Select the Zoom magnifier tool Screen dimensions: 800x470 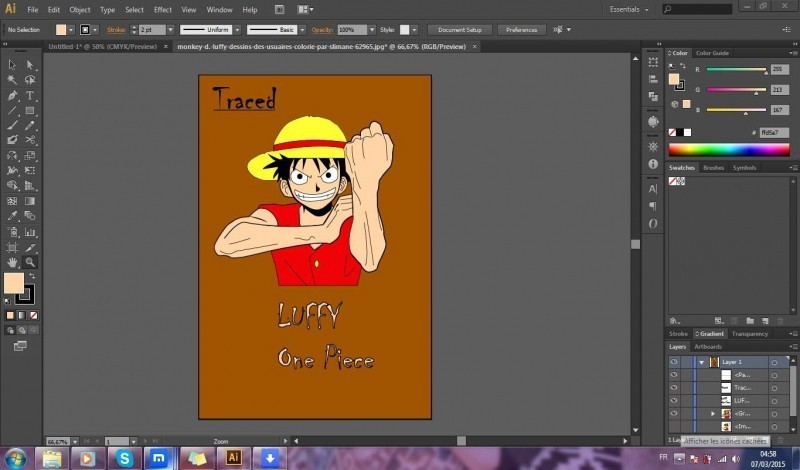pyautogui.click(x=30, y=262)
